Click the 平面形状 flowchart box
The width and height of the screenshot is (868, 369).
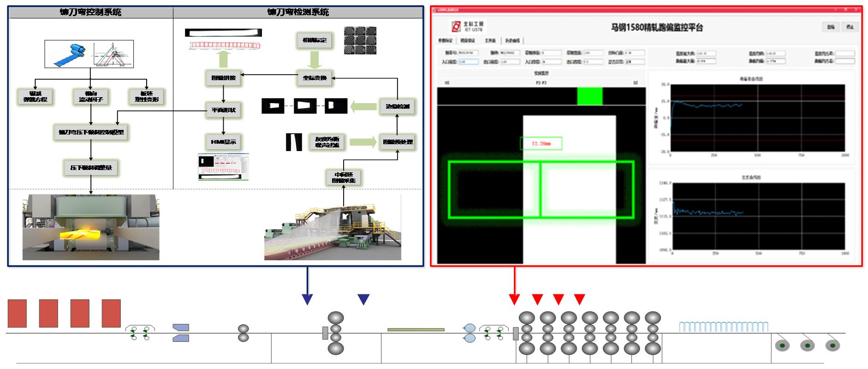[x=224, y=110]
